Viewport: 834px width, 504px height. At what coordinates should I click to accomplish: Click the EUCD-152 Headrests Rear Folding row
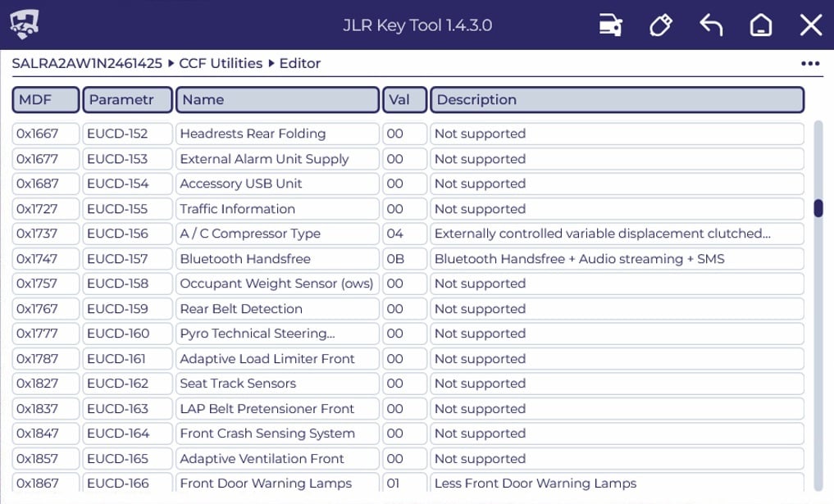(x=276, y=134)
